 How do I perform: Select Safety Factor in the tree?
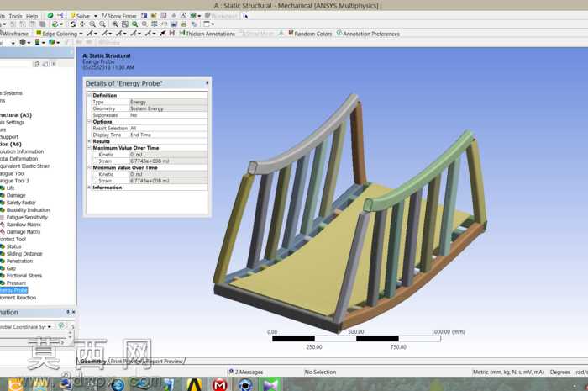tap(21, 203)
